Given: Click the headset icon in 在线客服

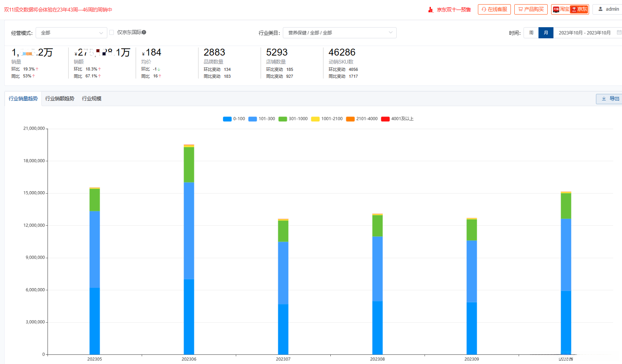Looking at the screenshot, I should coord(484,9).
